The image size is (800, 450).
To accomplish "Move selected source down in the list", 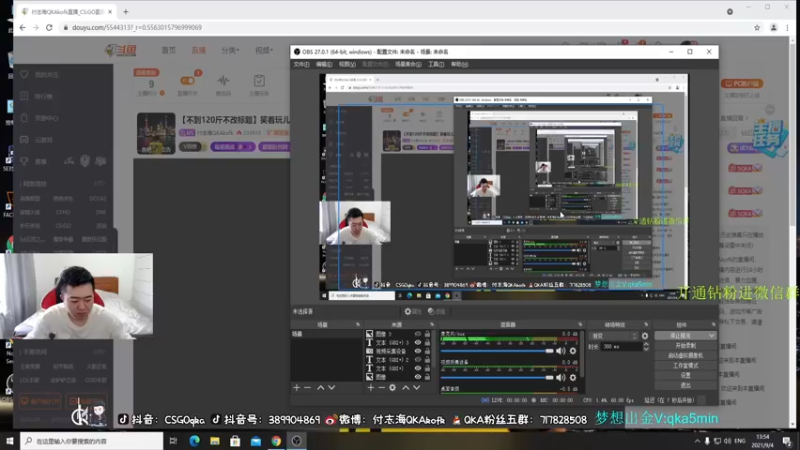I will [417, 388].
